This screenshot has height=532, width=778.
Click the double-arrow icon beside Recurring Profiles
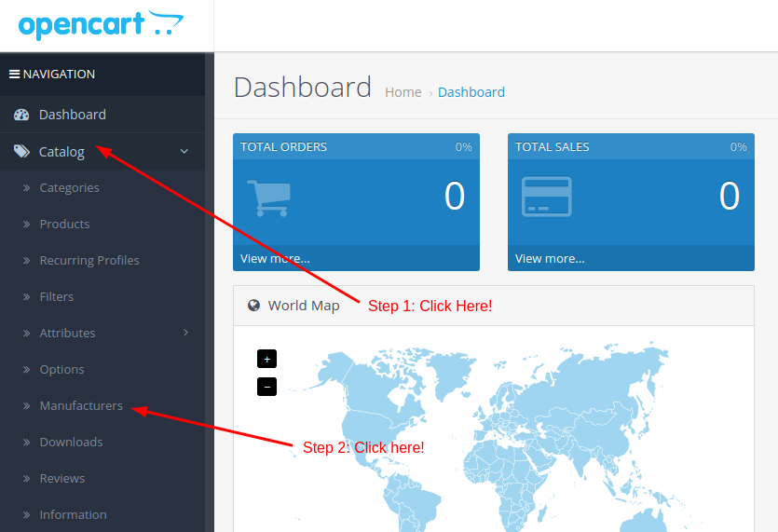(26, 260)
